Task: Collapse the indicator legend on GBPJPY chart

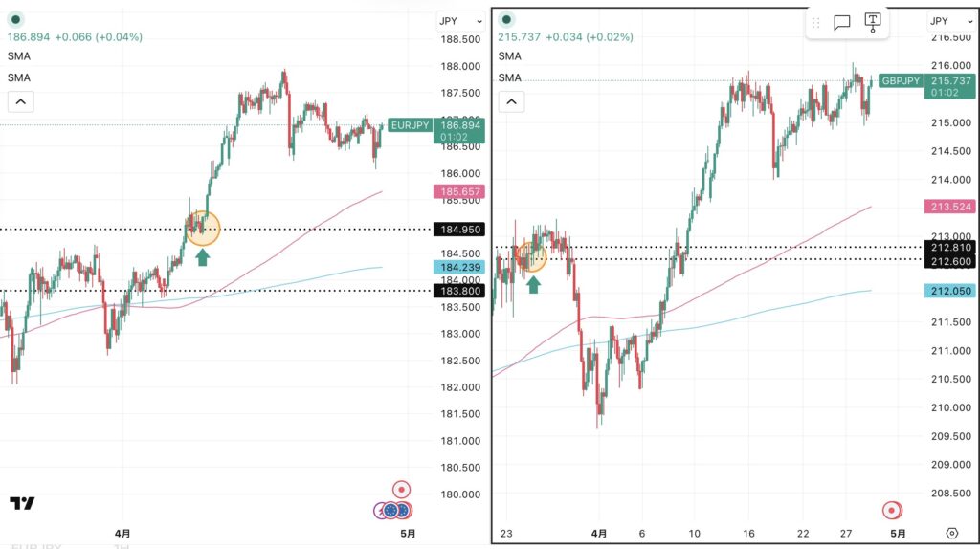Action: [x=510, y=101]
